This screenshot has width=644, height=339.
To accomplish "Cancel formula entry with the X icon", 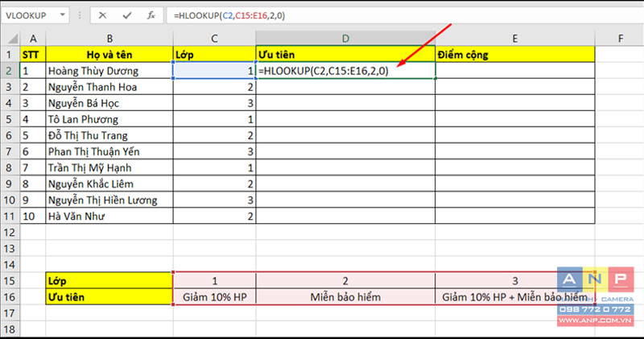I will 102,15.
